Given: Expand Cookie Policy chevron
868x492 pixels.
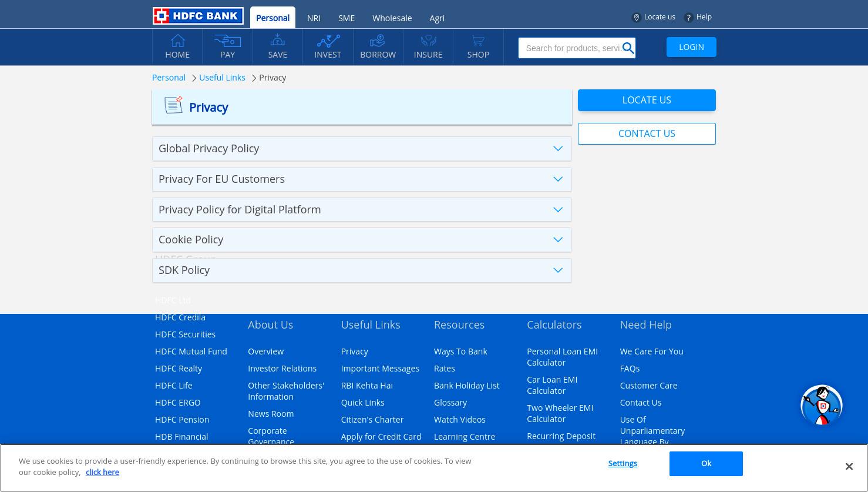Looking at the screenshot, I should click(558, 240).
